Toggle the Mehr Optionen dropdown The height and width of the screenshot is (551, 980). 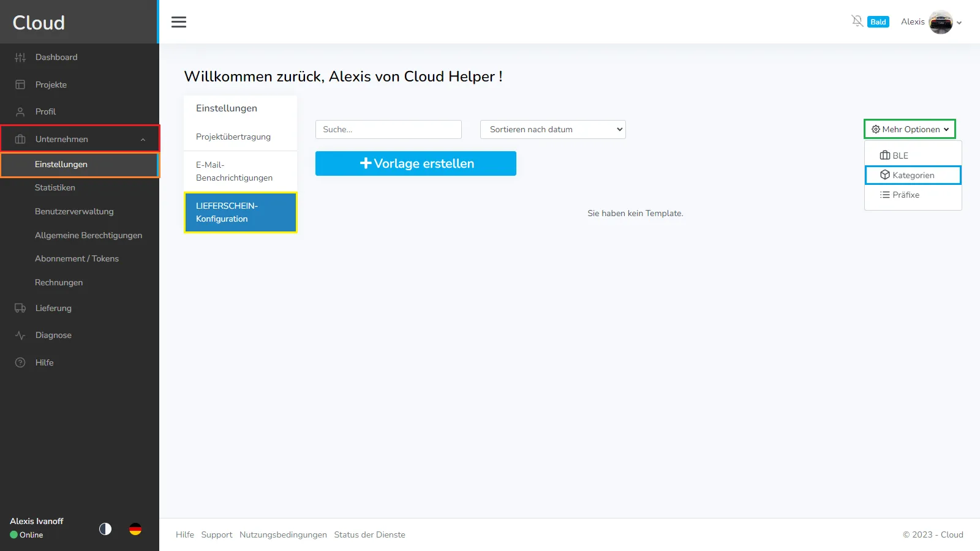coord(910,129)
